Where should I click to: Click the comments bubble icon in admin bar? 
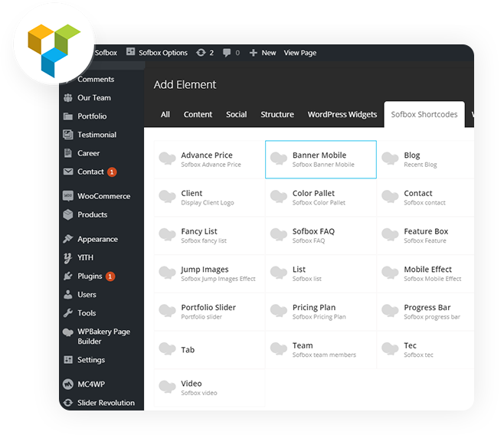tap(227, 53)
